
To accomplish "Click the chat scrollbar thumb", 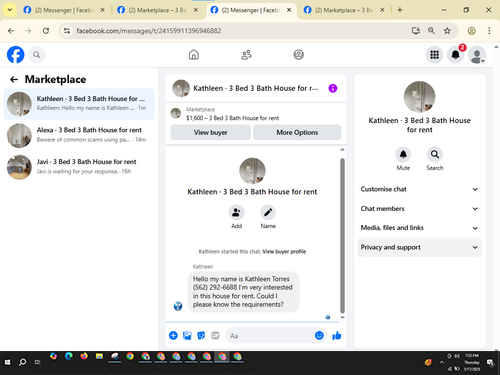I will tap(342, 235).
